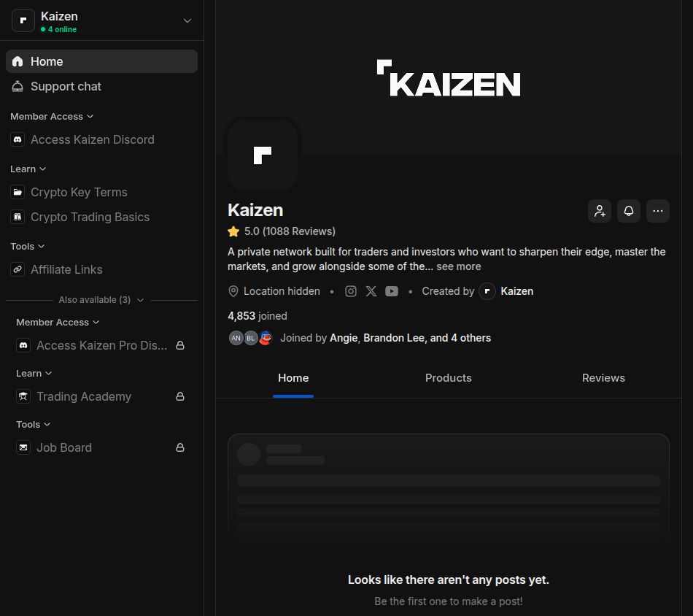Collapse the first Tools section
Viewport: 693px width, 616px height.
(x=28, y=246)
